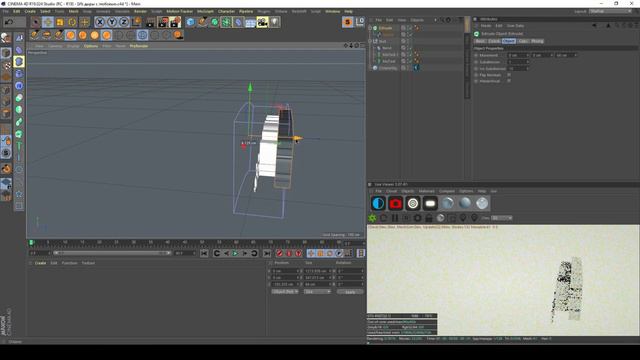Image resolution: width=640 pixels, height=360 pixels.
Task: Click the Subdivision value stepper arrows
Action: click(528, 62)
